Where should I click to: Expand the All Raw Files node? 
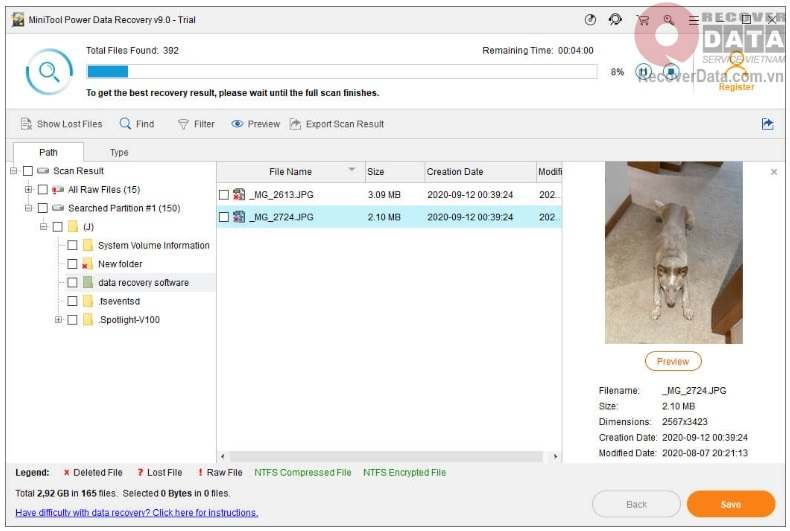pos(29,189)
